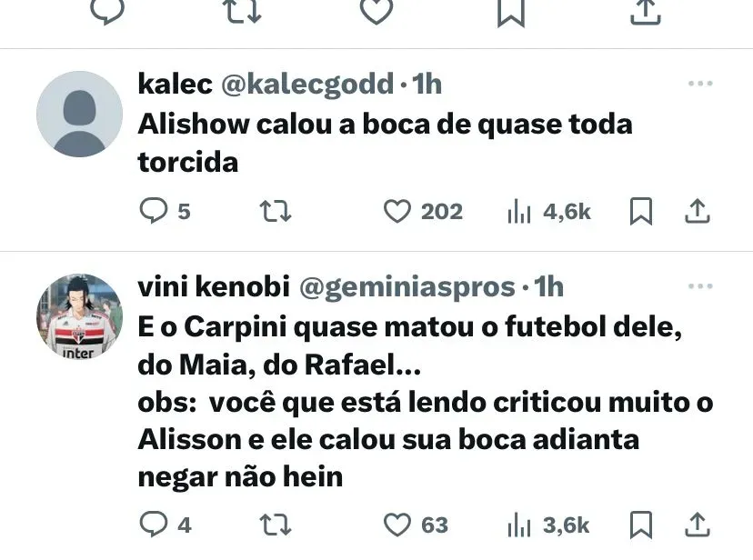The height and width of the screenshot is (560, 753).
Task: Open the @geminiaspros profile handle
Action: tap(407, 287)
